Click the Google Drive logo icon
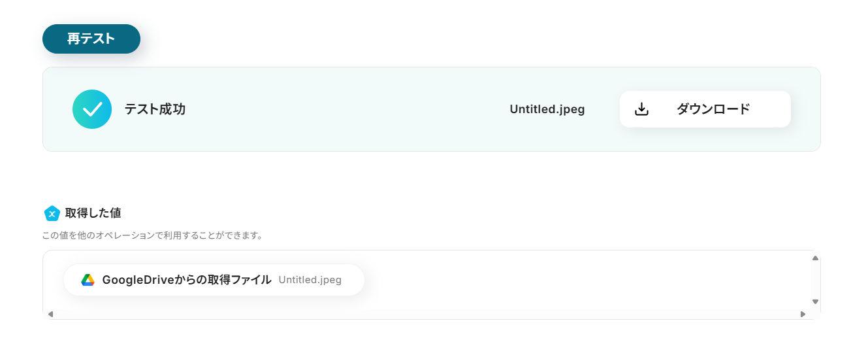 point(88,280)
